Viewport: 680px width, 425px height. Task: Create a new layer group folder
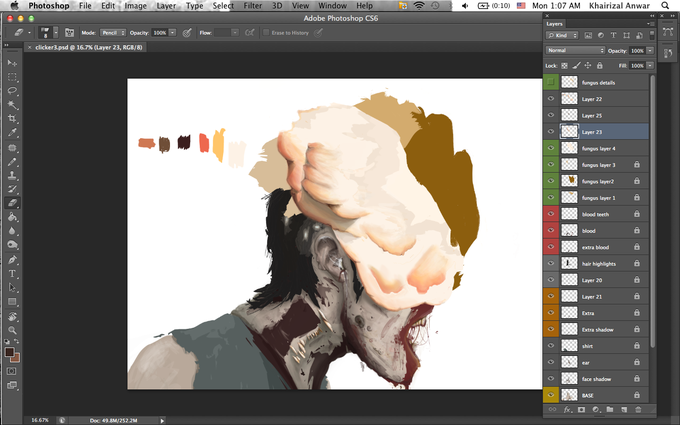pyautogui.click(x=610, y=409)
